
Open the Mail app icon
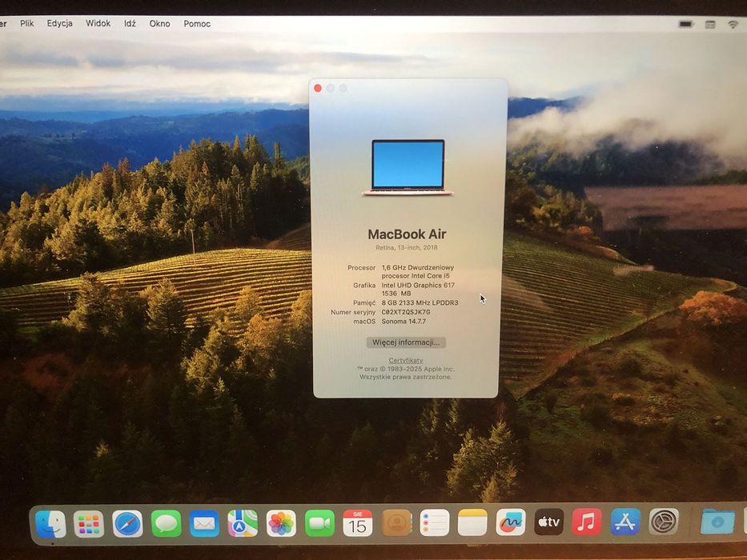coord(204,523)
